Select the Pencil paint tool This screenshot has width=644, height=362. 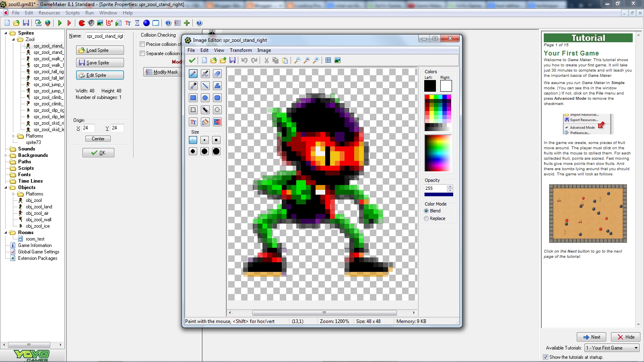(193, 74)
